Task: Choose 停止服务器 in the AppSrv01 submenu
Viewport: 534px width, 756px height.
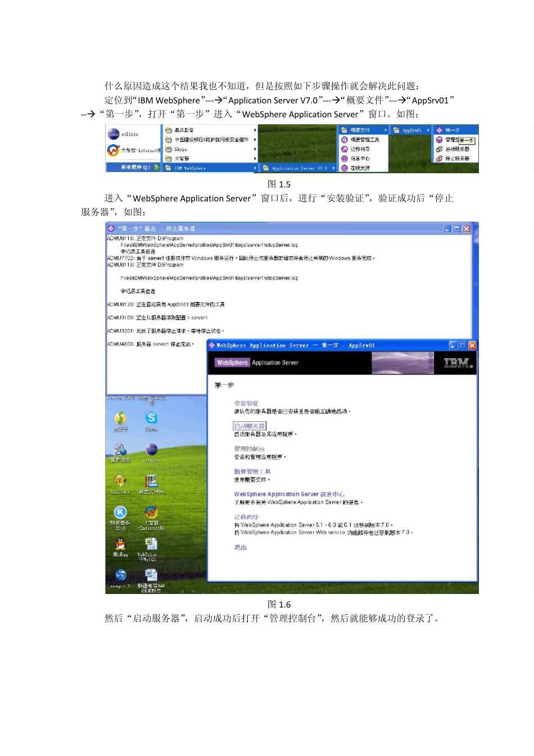Action: (x=456, y=159)
